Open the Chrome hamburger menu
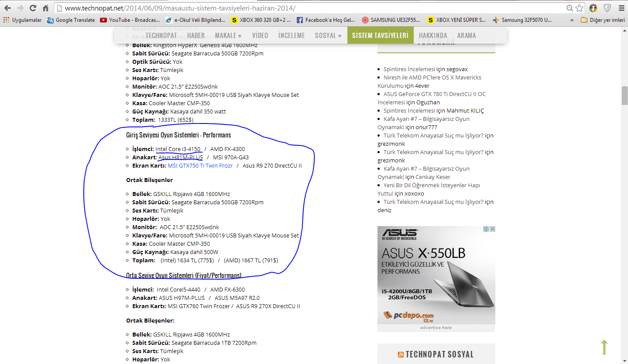This screenshot has width=628, height=364. [621, 8]
